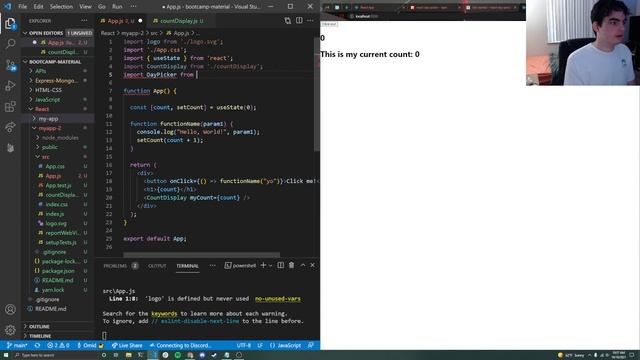
Task: Open package.json in the file tree
Action: click(x=57, y=271)
